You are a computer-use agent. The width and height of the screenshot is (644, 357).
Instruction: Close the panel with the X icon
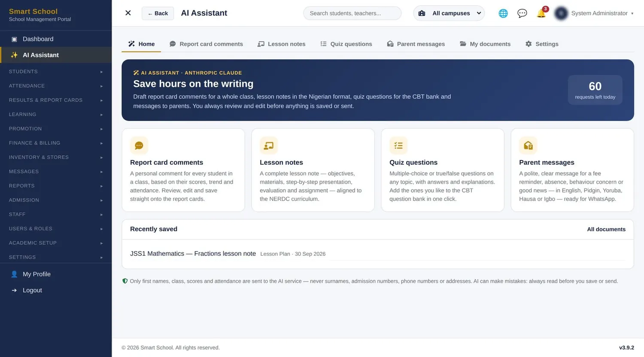point(128,13)
